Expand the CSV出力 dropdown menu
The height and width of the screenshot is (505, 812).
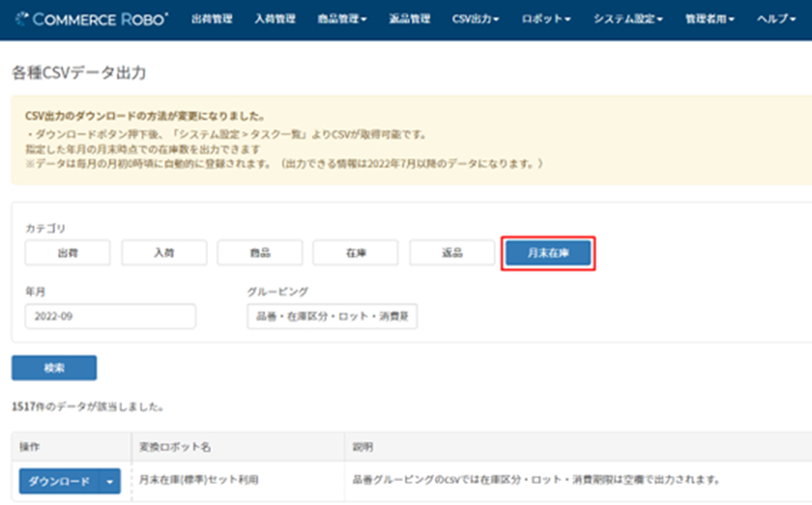click(476, 19)
